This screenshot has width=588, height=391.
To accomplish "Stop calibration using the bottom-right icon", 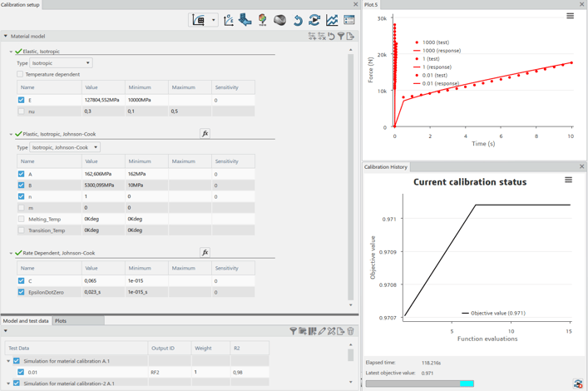I will (x=578, y=384).
